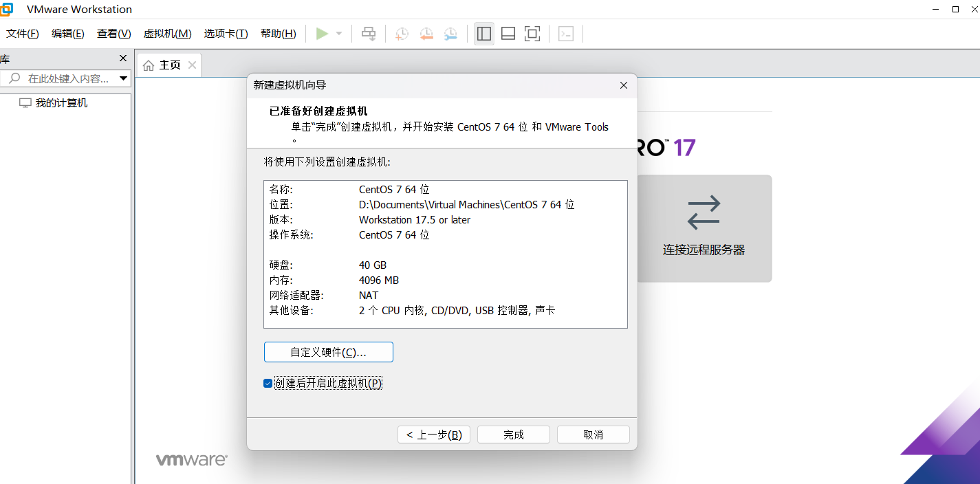Maximize the VMware Workstation window

pos(955,9)
